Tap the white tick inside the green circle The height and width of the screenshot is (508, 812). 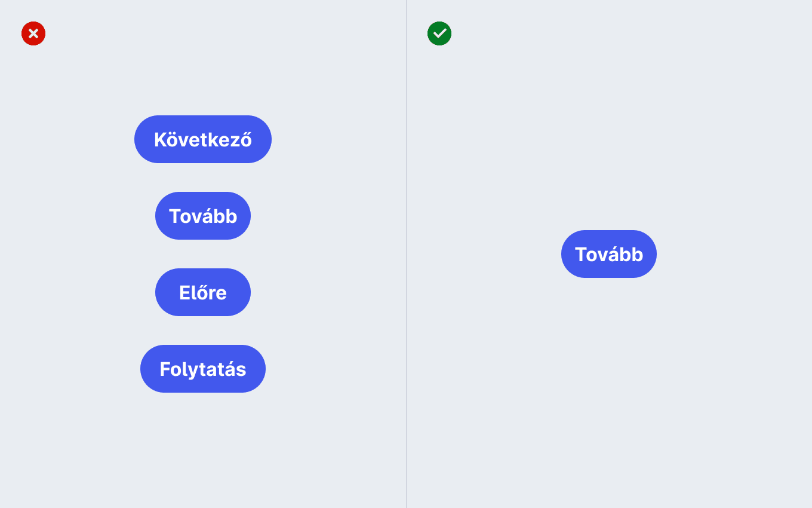coord(439,33)
